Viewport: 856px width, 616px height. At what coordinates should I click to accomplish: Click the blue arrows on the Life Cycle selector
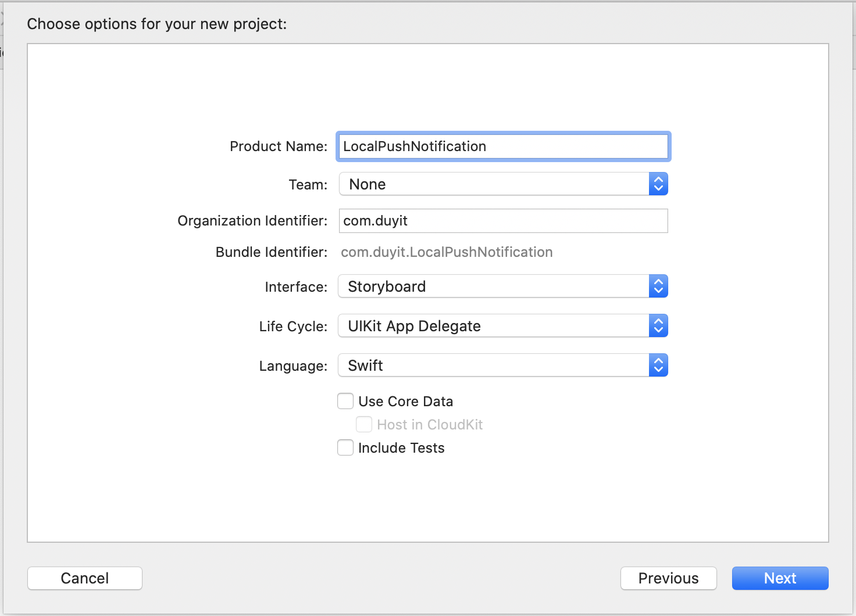tap(658, 326)
